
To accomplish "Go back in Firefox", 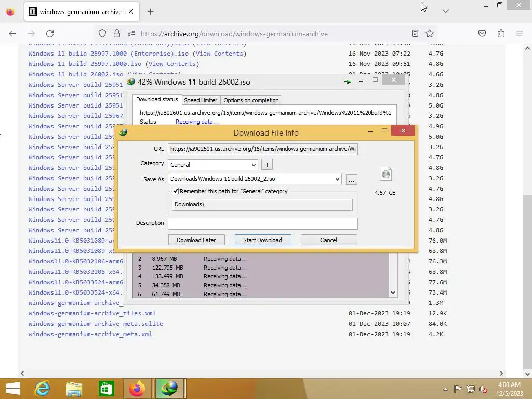I will [x=12, y=34].
